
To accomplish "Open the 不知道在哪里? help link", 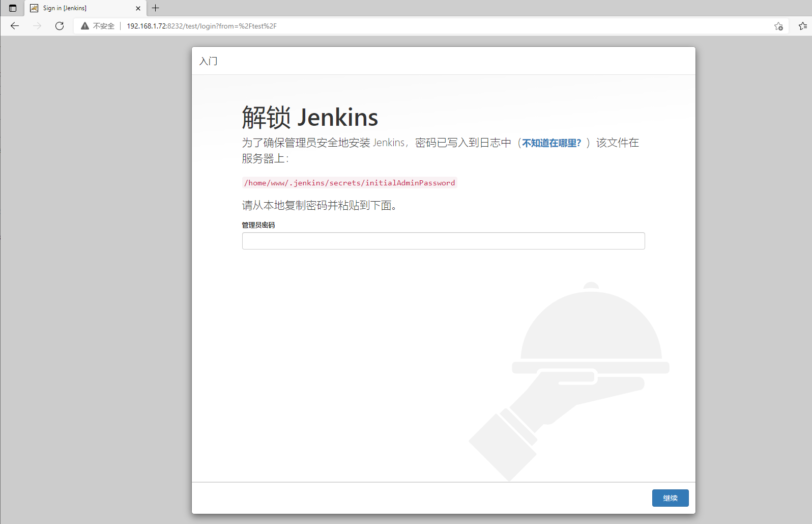I will [x=552, y=143].
